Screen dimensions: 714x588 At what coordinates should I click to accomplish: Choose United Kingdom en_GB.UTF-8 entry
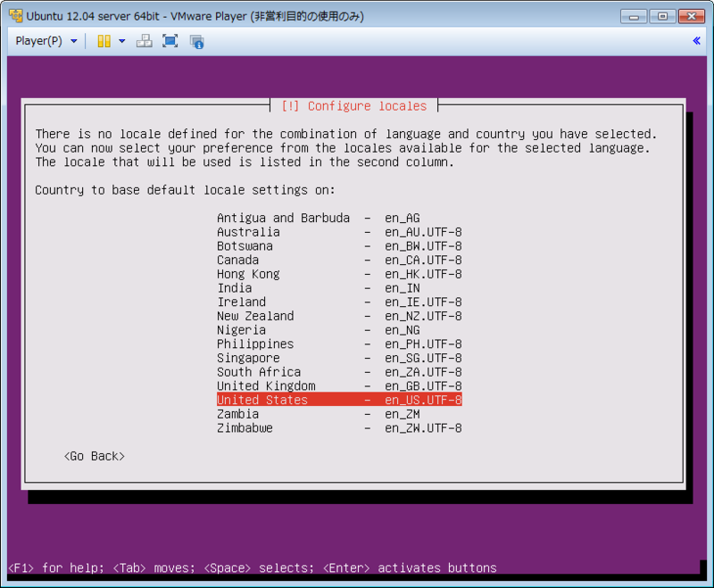pyautogui.click(x=339, y=386)
